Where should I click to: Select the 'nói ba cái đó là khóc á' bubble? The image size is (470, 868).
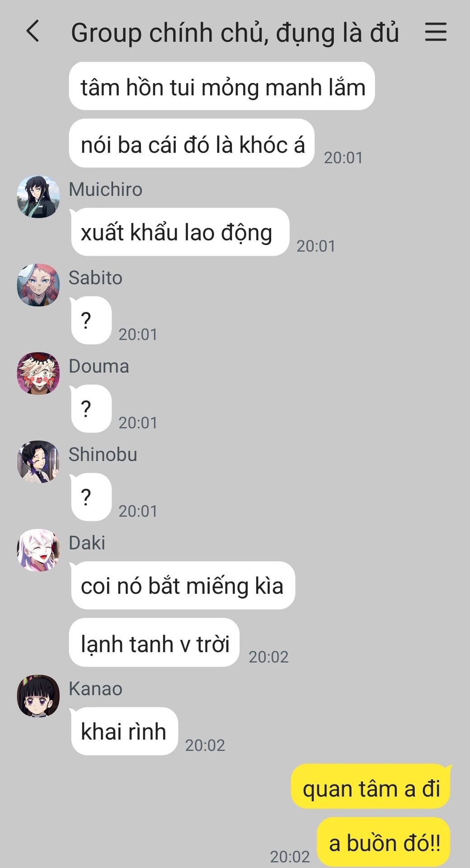[192, 143]
